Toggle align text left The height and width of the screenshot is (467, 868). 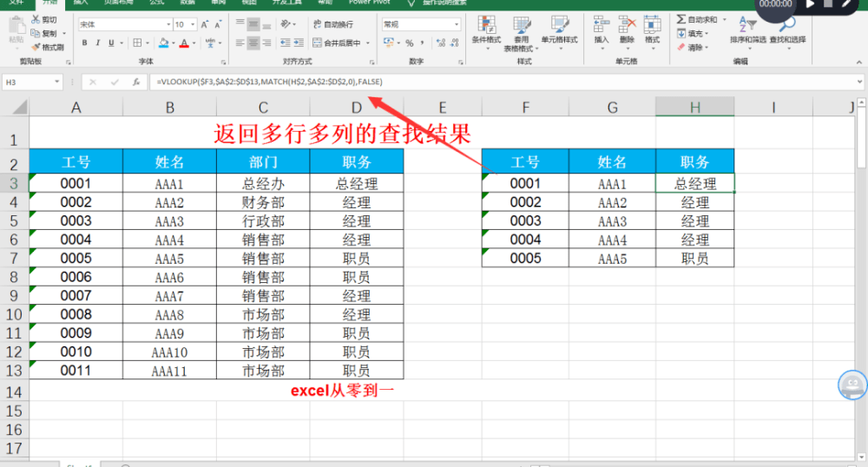click(240, 43)
